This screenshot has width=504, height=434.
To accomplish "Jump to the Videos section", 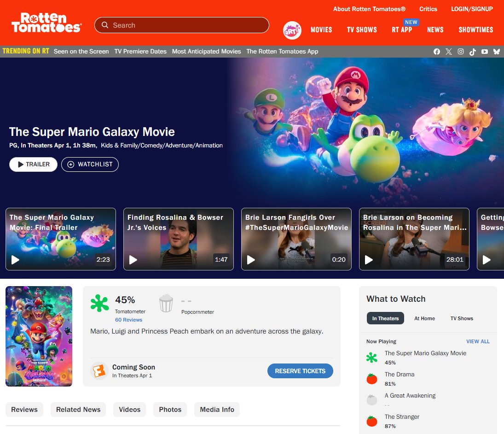I will pyautogui.click(x=129, y=410).
